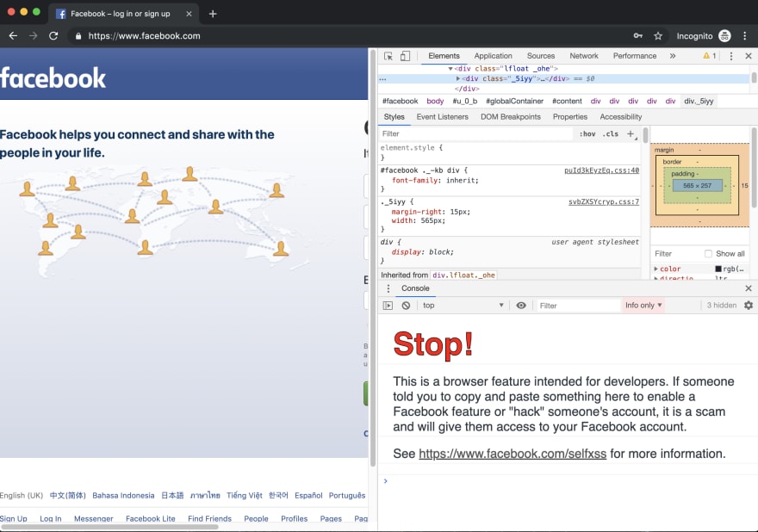Click the facebook logo

53,77
